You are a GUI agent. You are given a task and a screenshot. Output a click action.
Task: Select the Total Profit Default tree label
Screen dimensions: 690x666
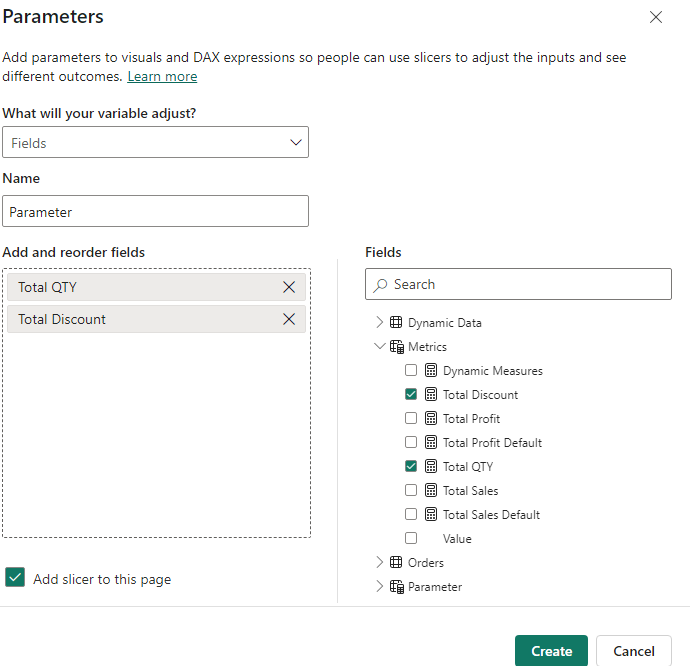(492, 443)
